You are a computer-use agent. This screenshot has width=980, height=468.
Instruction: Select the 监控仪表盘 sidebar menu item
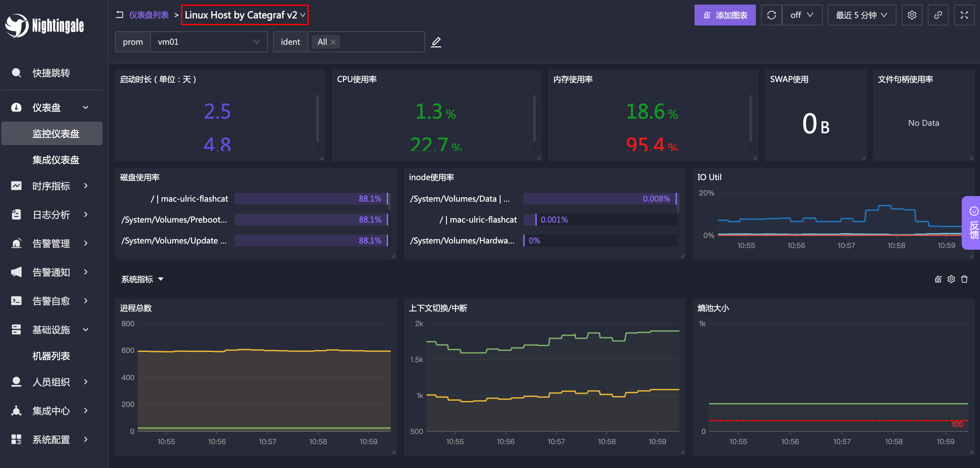click(53, 133)
